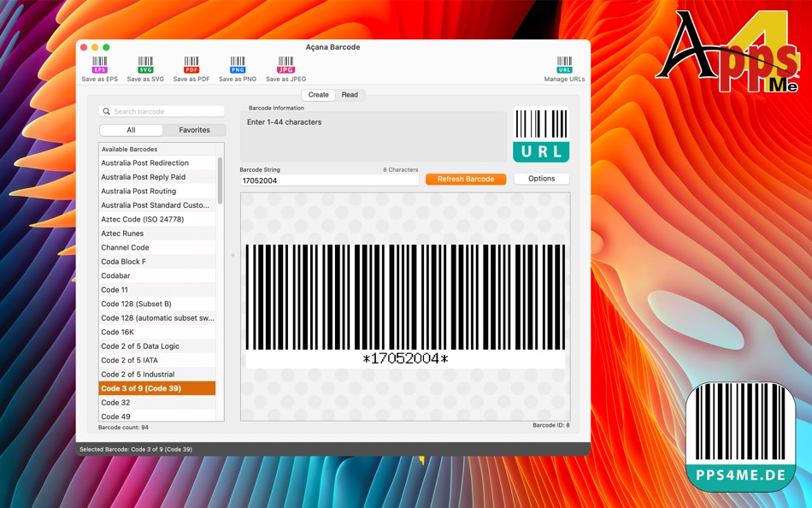Click Refresh Barcode button
The width and height of the screenshot is (812, 508).
point(466,179)
